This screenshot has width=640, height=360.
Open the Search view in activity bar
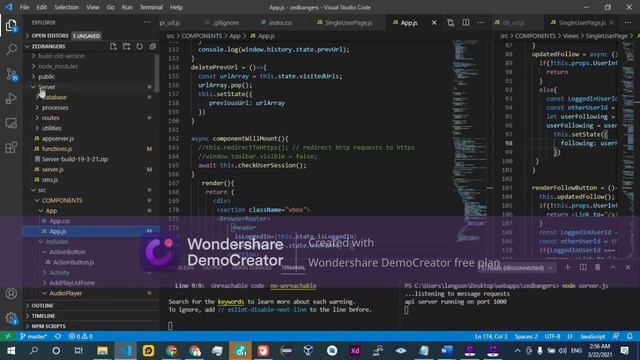pyautogui.click(x=11, y=50)
